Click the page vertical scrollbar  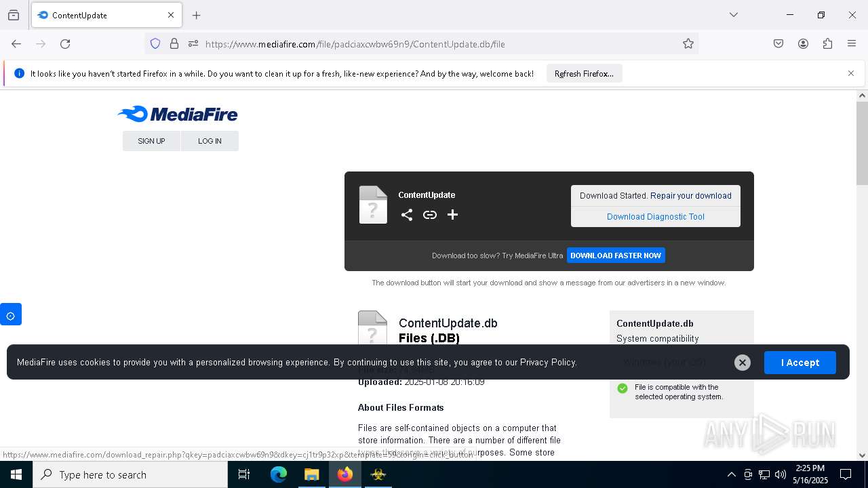pyautogui.click(x=862, y=143)
